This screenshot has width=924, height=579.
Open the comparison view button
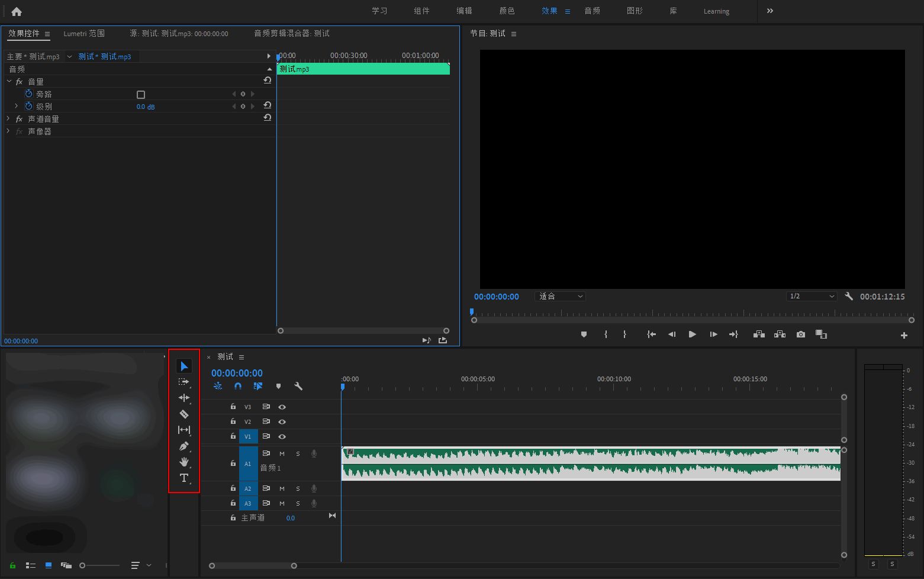click(x=821, y=334)
